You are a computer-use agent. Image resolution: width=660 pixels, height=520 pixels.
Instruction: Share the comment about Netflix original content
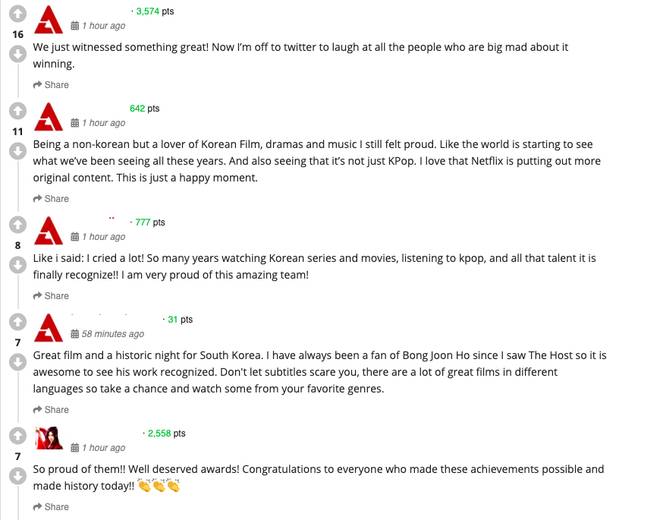[x=51, y=199]
